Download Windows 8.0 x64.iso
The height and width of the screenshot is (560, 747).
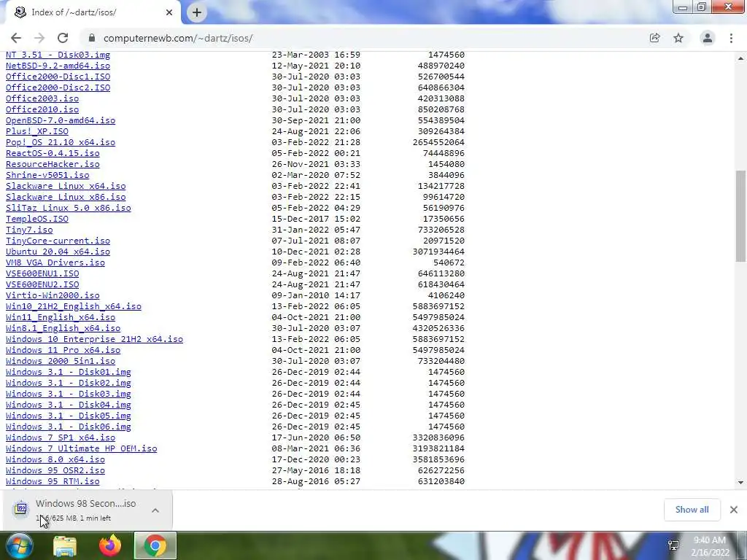coord(55,459)
